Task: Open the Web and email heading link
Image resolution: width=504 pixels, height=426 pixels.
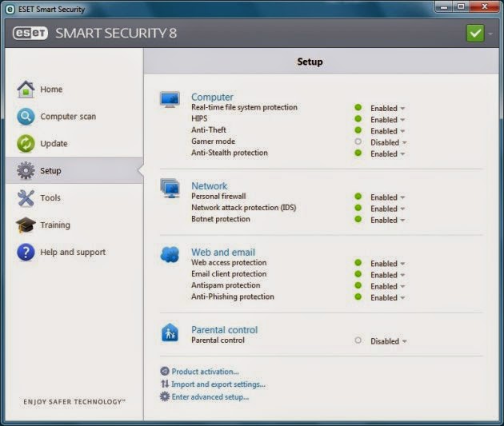Action: [223, 253]
